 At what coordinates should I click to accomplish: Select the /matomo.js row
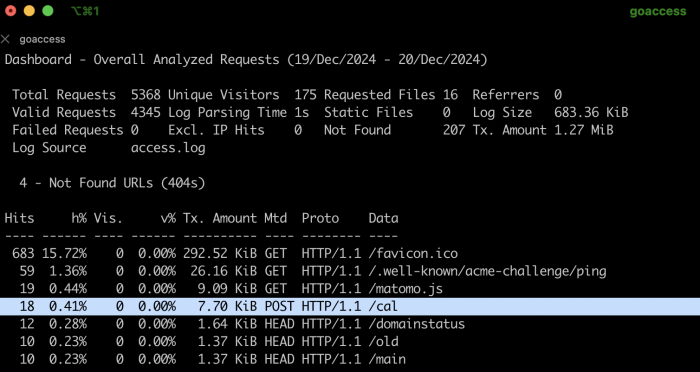point(350,288)
